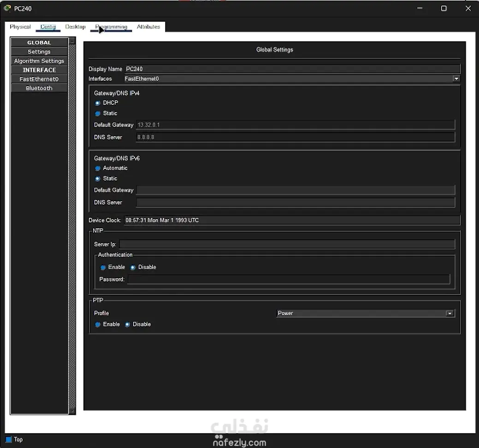Select Static for IPv4 gateway
479x448 pixels.
98,113
